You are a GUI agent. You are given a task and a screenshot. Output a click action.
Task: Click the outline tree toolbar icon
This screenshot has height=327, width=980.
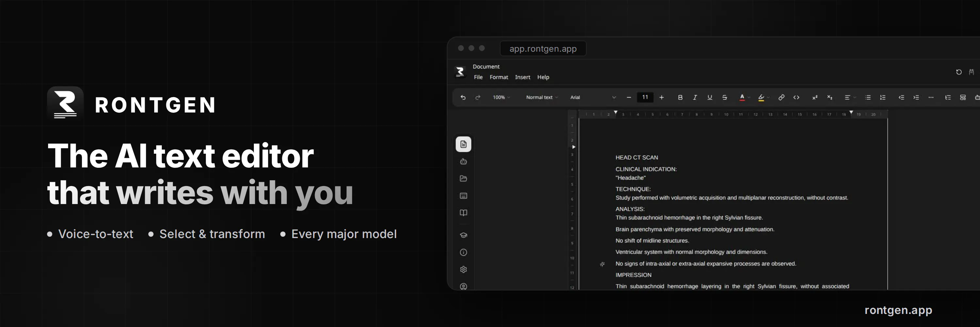[x=948, y=97]
